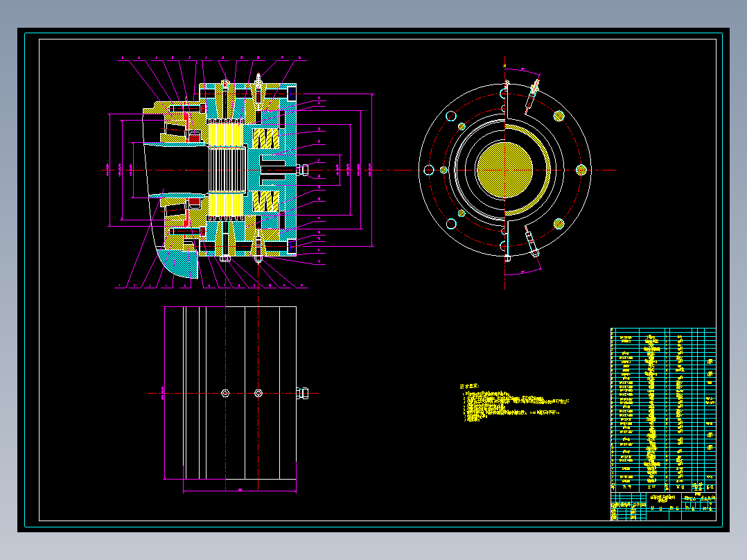Screen dimensions: 747x560
Task: Select the rightmost hatched bolt hole on the flange centerline
Action: click(x=581, y=170)
